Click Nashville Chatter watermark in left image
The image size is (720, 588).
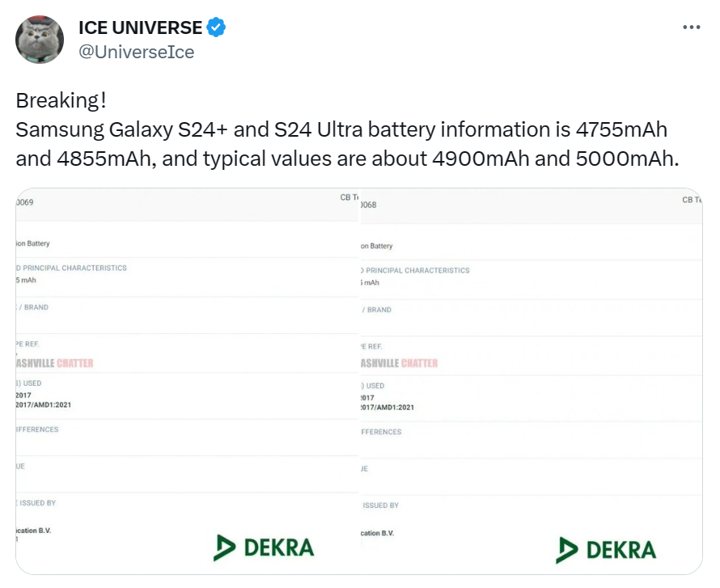click(x=55, y=363)
